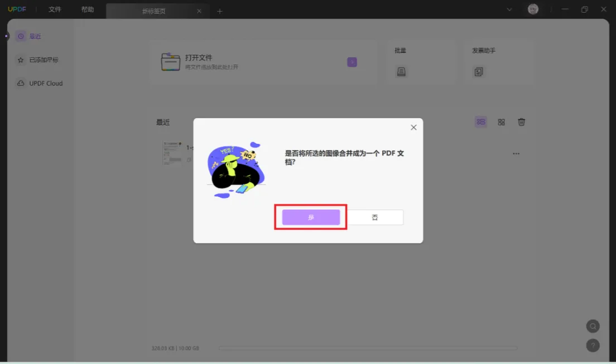Open 已添加星标 starred files

(38, 60)
